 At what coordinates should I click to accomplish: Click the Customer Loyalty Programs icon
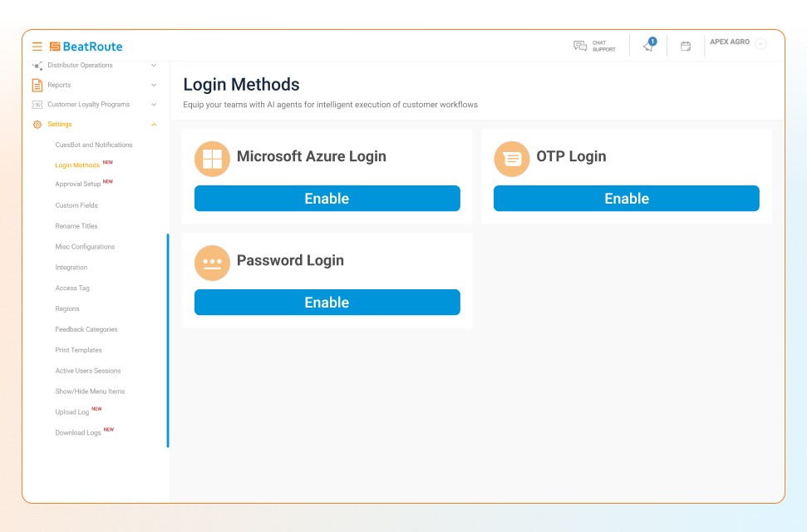37,105
